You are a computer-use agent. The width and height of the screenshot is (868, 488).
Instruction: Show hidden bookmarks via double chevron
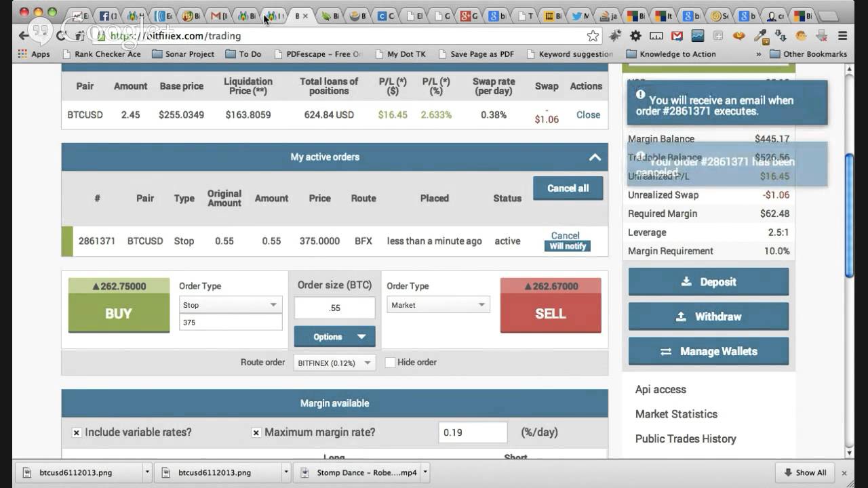[759, 54]
